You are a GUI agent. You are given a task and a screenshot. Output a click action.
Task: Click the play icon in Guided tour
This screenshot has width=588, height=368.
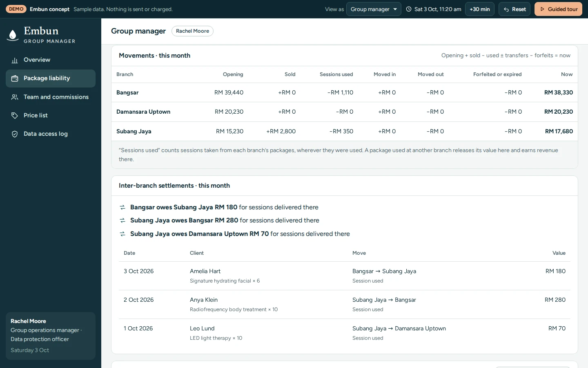pos(542,9)
